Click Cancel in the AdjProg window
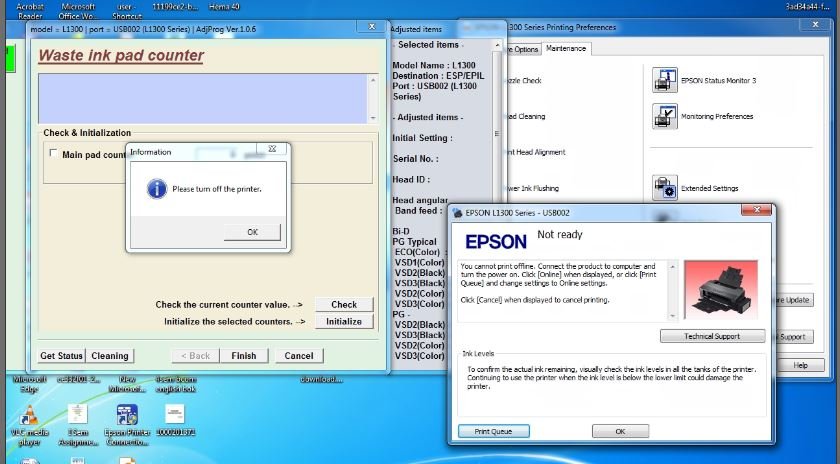The height and width of the screenshot is (464, 840). pyautogui.click(x=298, y=356)
